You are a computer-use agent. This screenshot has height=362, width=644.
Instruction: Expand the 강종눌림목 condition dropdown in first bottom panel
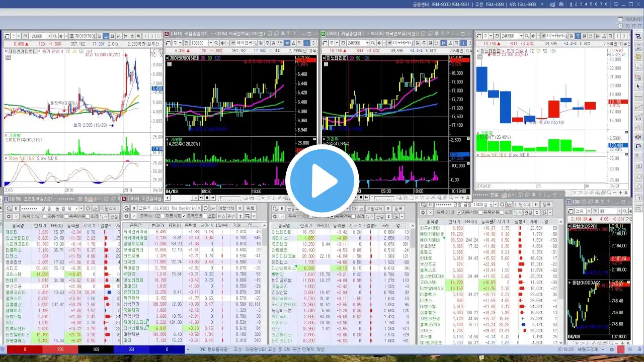coord(81,208)
